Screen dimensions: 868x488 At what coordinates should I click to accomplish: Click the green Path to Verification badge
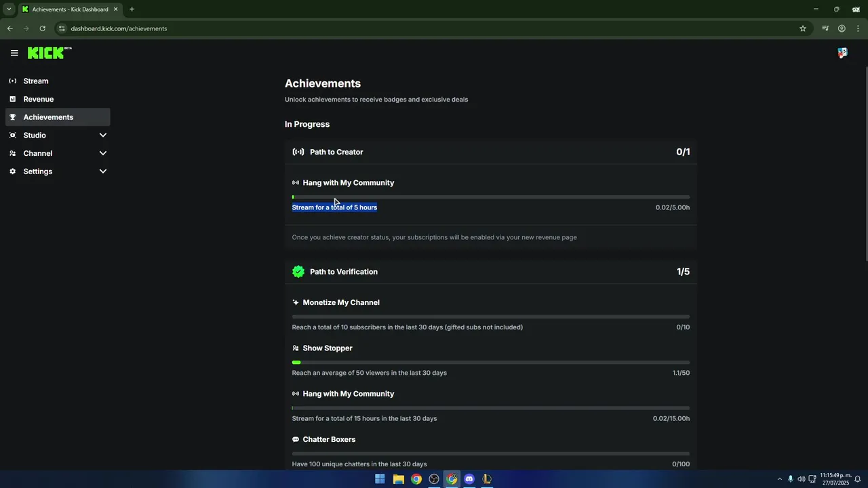(x=298, y=272)
